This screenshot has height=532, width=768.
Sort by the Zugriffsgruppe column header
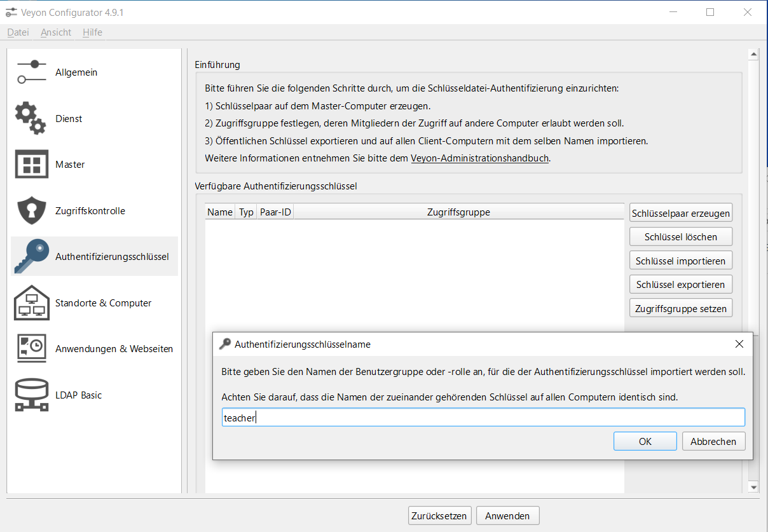pyautogui.click(x=458, y=212)
